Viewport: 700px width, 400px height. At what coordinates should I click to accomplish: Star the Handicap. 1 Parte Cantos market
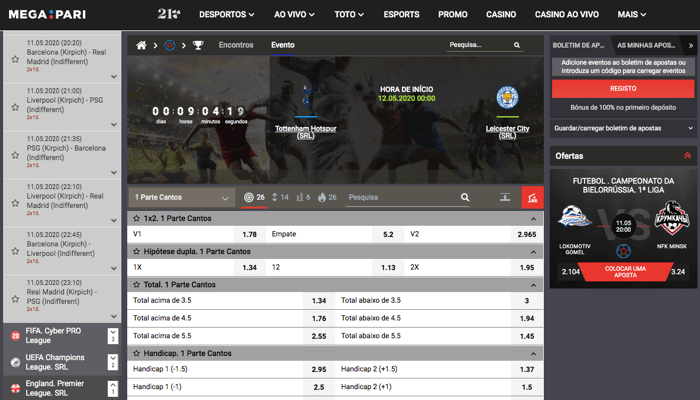136,353
